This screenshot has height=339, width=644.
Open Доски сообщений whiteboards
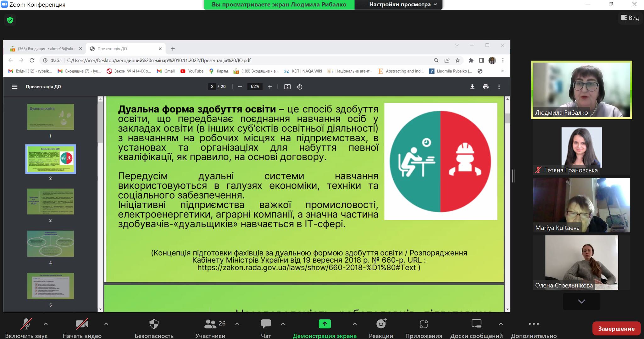(x=476, y=328)
